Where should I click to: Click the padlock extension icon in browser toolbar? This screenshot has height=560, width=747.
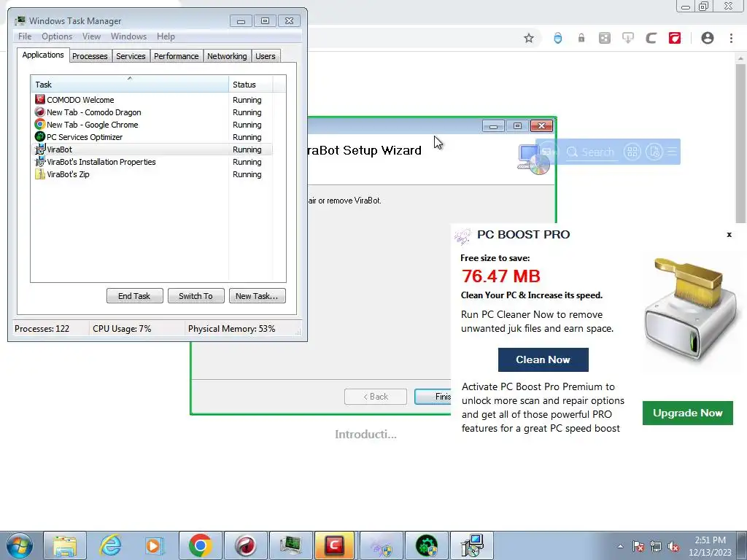[581, 38]
